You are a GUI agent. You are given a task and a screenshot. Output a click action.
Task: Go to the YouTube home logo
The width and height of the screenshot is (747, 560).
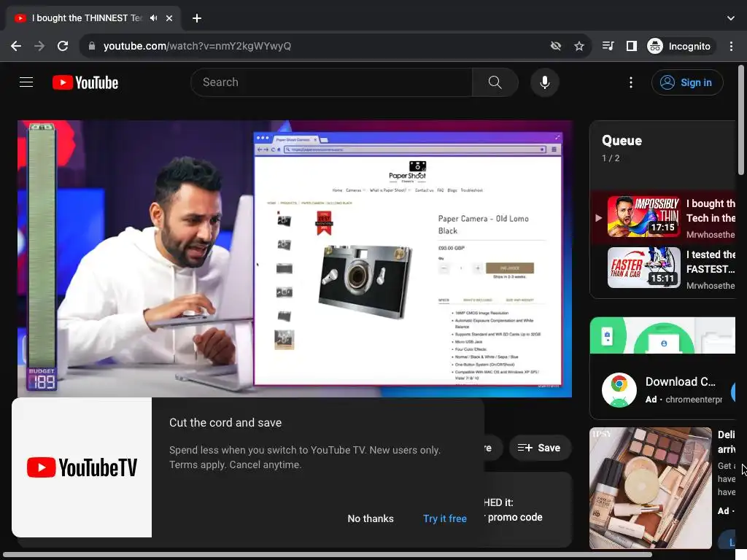(x=85, y=82)
